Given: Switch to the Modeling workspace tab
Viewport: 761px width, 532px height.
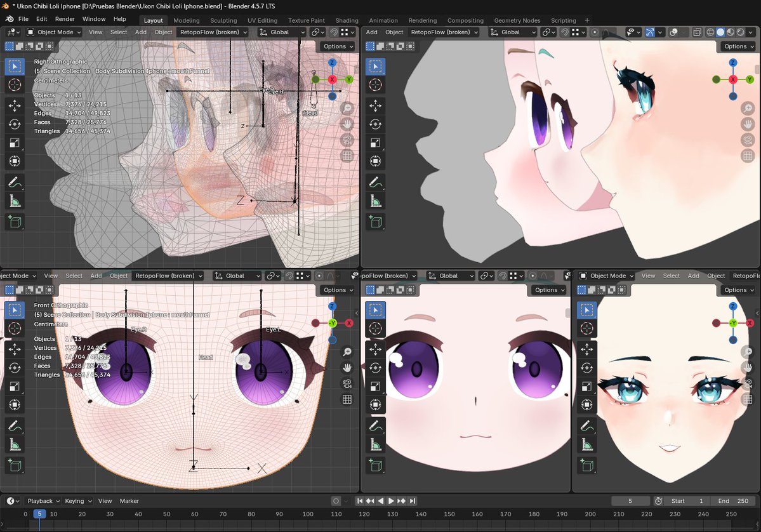Looking at the screenshot, I should [187, 20].
